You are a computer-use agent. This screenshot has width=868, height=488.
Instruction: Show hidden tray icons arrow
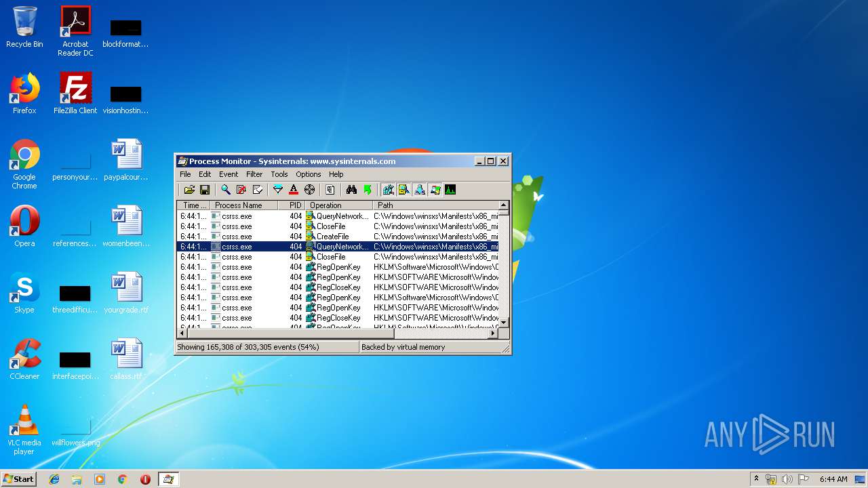coord(756,479)
